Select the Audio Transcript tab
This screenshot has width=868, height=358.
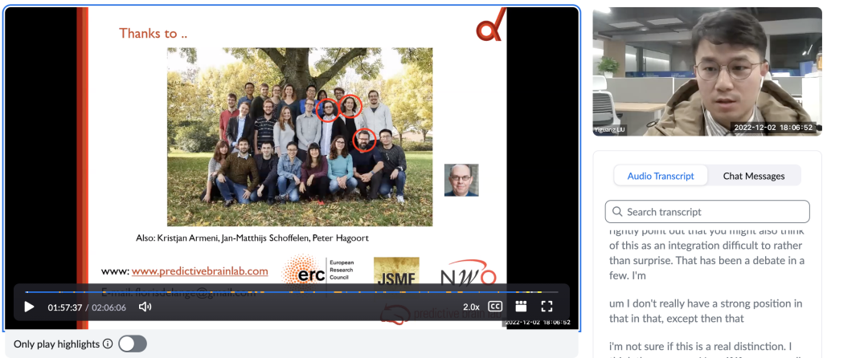(660, 176)
